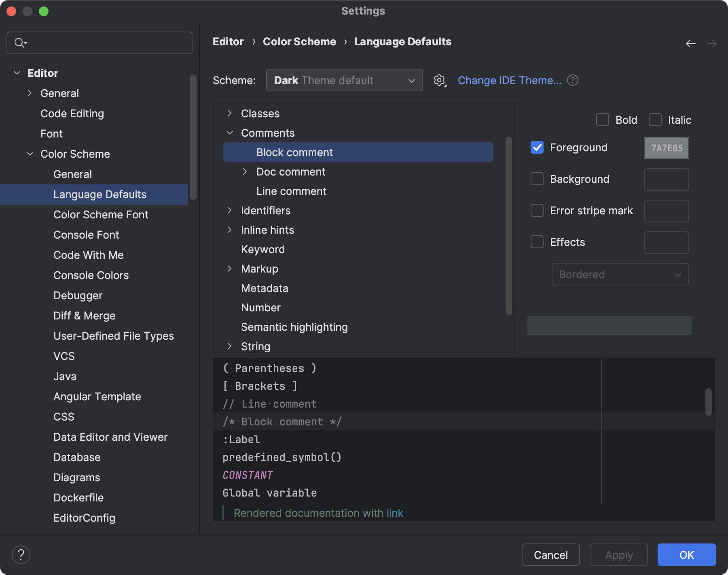Viewport: 728px width, 575px height.
Task: Expand the Identifiers tree node
Action: [x=229, y=210]
